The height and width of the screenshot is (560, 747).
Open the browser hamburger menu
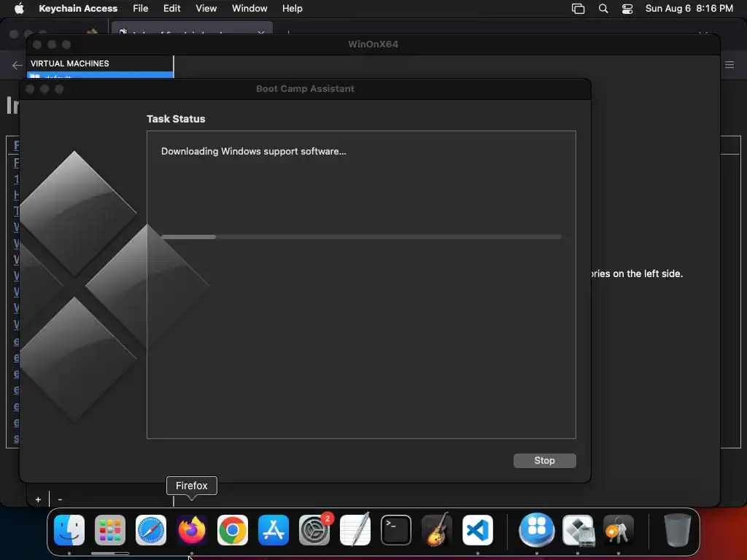pos(729,65)
